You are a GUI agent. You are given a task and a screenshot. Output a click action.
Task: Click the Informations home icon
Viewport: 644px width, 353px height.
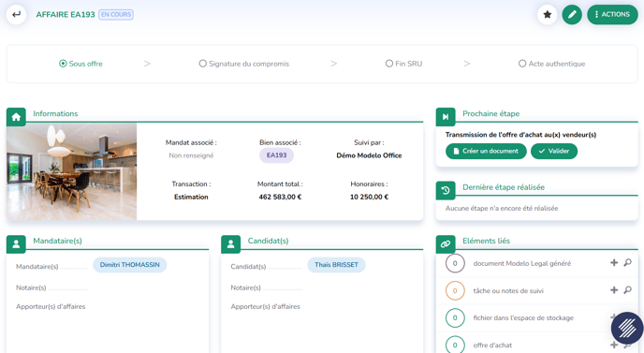coord(16,117)
